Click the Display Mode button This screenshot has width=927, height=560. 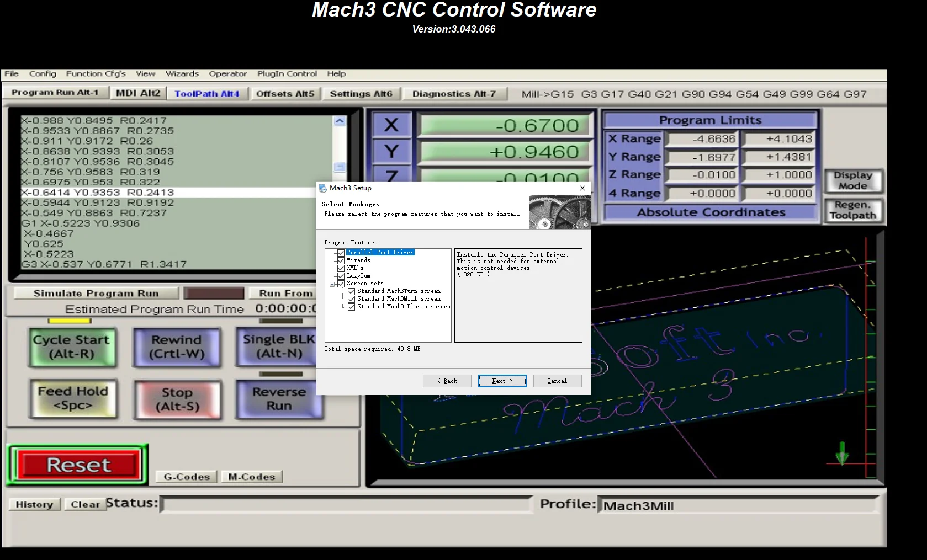tap(853, 180)
